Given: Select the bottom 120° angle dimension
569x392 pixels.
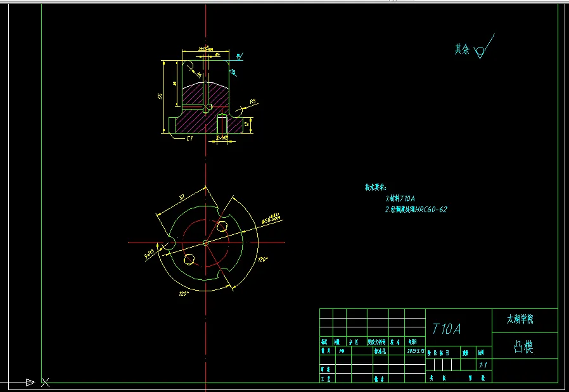Looking at the screenshot, I should pos(184,294).
